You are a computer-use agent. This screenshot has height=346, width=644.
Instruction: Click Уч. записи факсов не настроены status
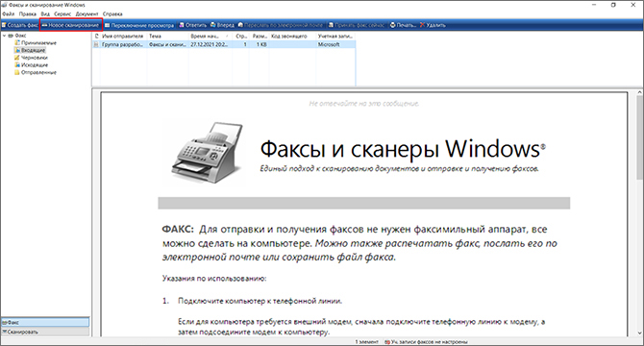(x=427, y=341)
